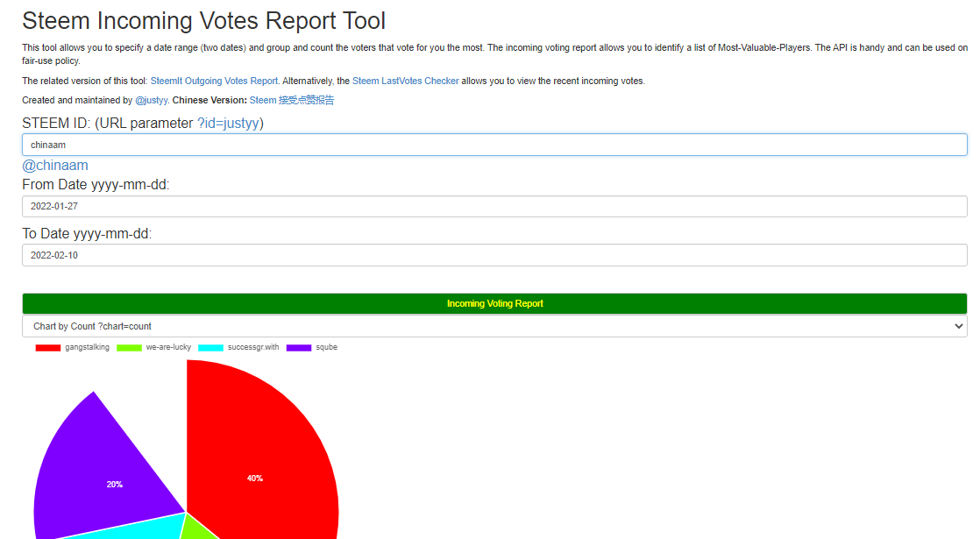Image resolution: width=980 pixels, height=539 pixels.
Task: Click the 'sqube' legend label
Action: pos(326,347)
